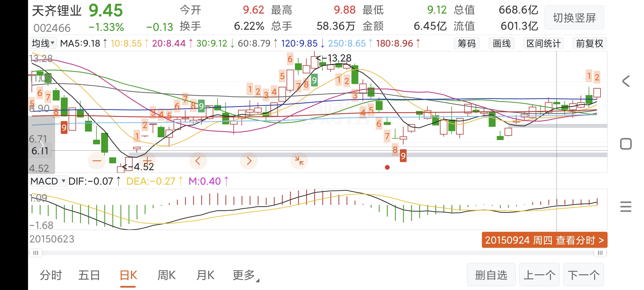Tap the 4.52 low price marker
The height and width of the screenshot is (290, 644).
138,167
